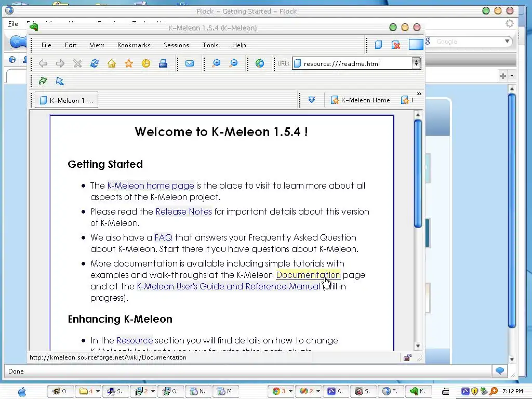Print the page using the printer icon

click(163, 63)
